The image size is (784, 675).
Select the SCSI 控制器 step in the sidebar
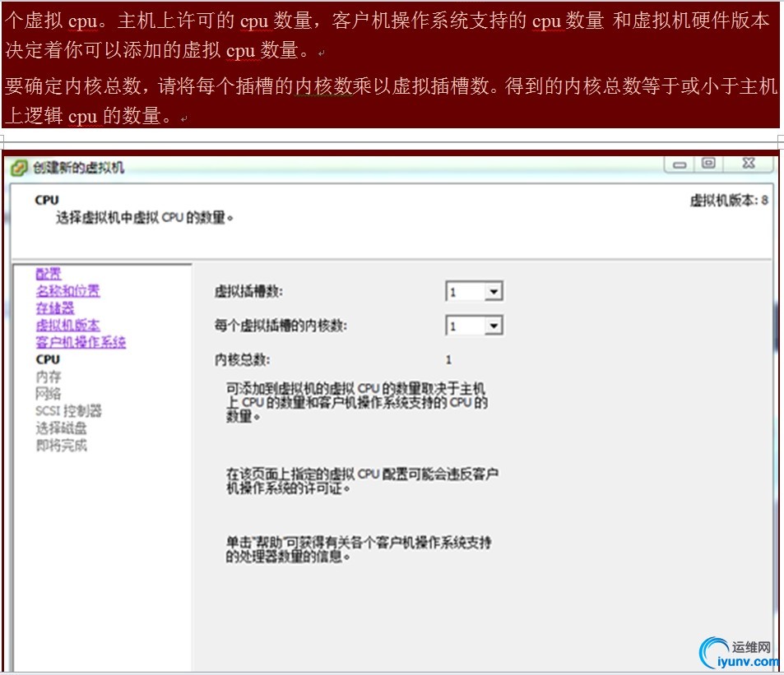click(68, 411)
